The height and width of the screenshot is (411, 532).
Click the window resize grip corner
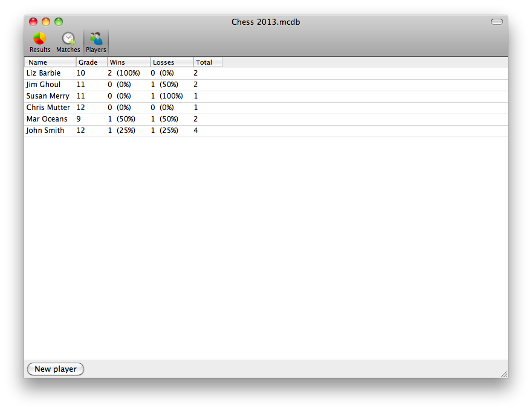(504, 374)
